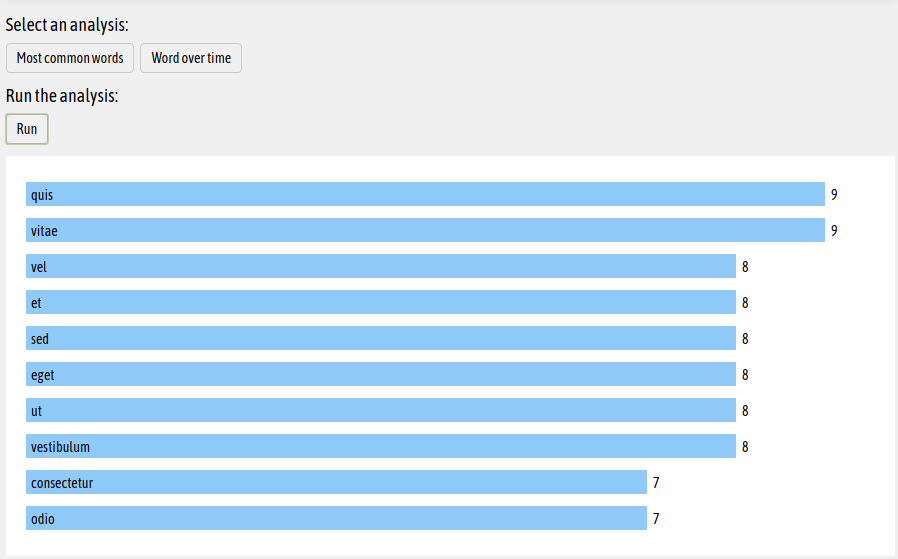Click the count 9 beside vitae bar
The image size is (898, 559).
(x=834, y=231)
